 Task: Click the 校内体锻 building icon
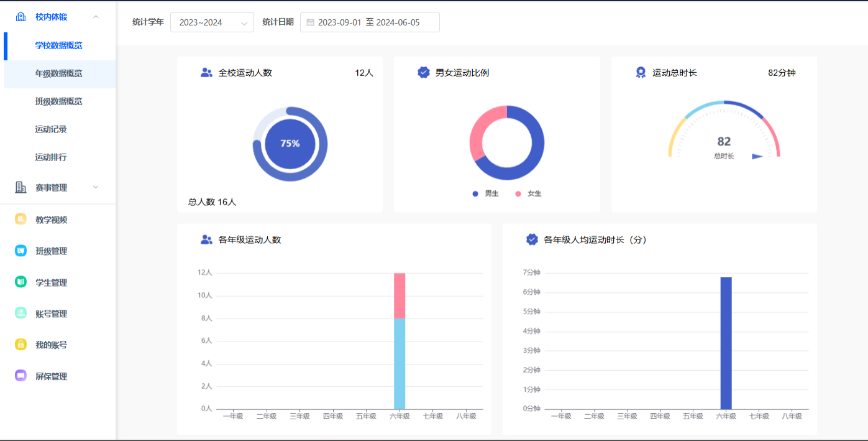point(21,17)
